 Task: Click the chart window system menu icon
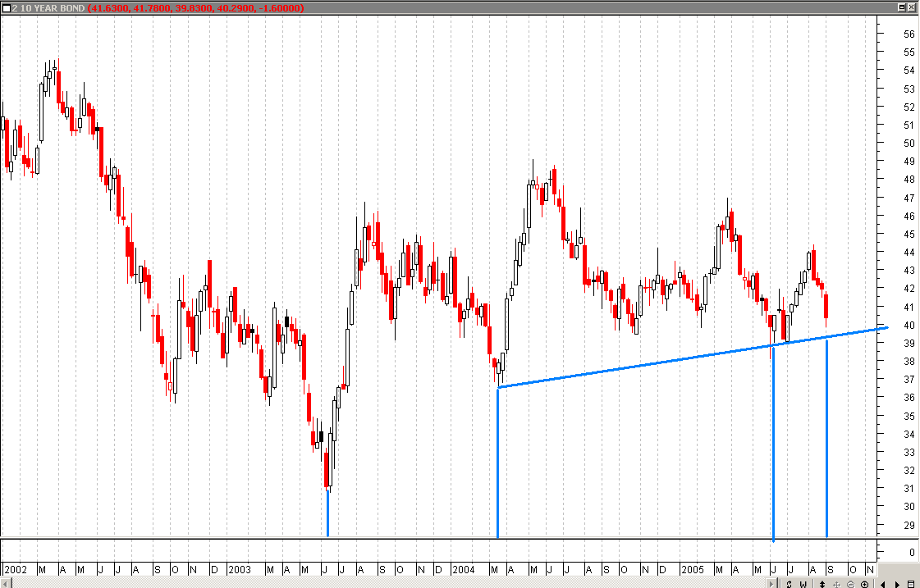(x=6, y=7)
